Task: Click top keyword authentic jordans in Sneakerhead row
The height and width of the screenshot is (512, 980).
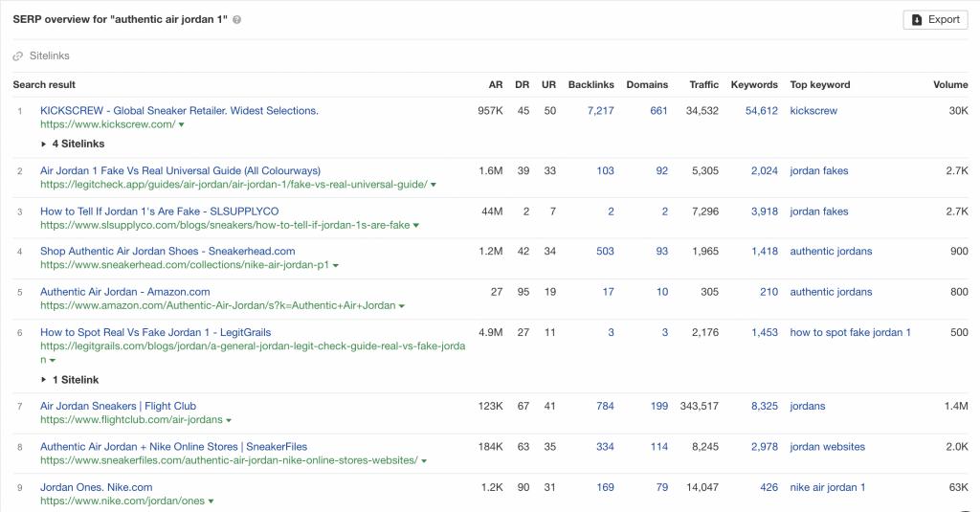Action: point(832,252)
